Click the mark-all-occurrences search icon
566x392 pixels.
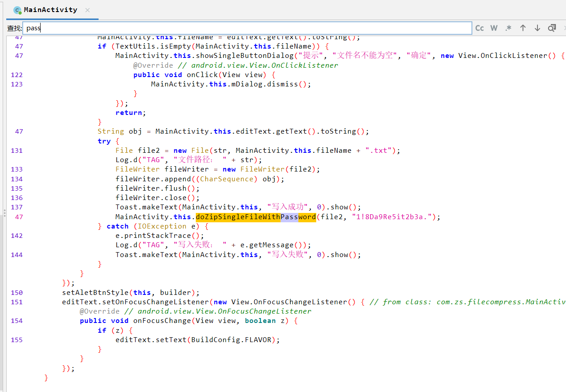click(x=552, y=28)
